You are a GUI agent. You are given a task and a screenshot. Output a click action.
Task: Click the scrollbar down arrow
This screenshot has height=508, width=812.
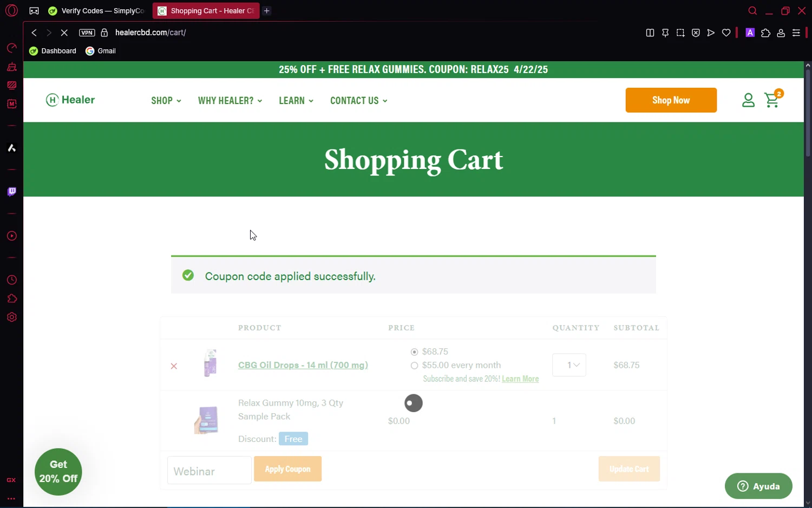[x=808, y=503]
